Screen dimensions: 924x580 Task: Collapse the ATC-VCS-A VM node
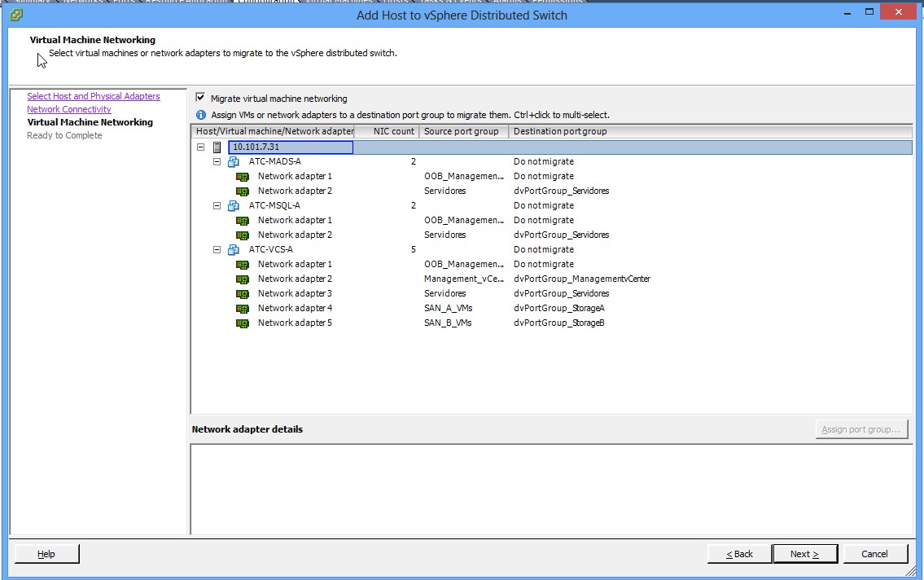point(217,250)
